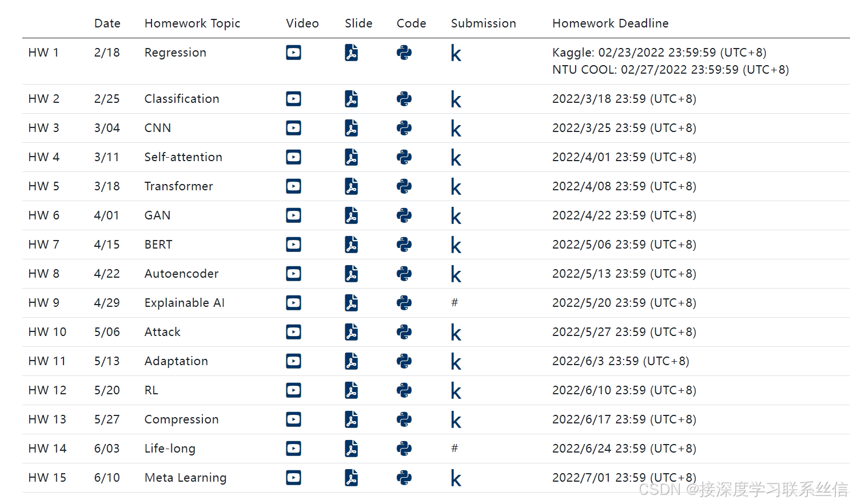The height and width of the screenshot is (504, 850).
Task: Open the HW 13 Compression slide icon
Action: pyautogui.click(x=352, y=419)
